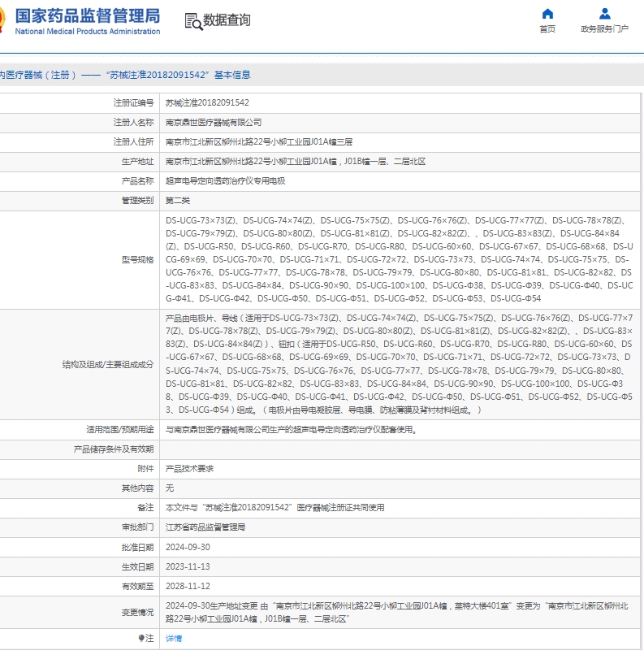Image resolution: width=644 pixels, height=655 pixels.
Task: Select registration number value 苏械注准20182091542 in table
Action: click(x=207, y=102)
